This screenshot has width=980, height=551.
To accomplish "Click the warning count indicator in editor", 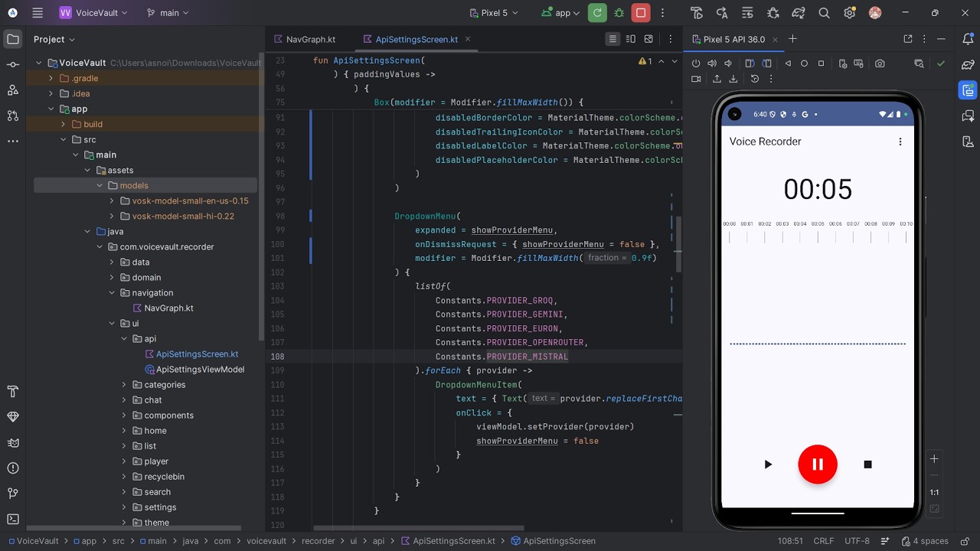I will [645, 61].
